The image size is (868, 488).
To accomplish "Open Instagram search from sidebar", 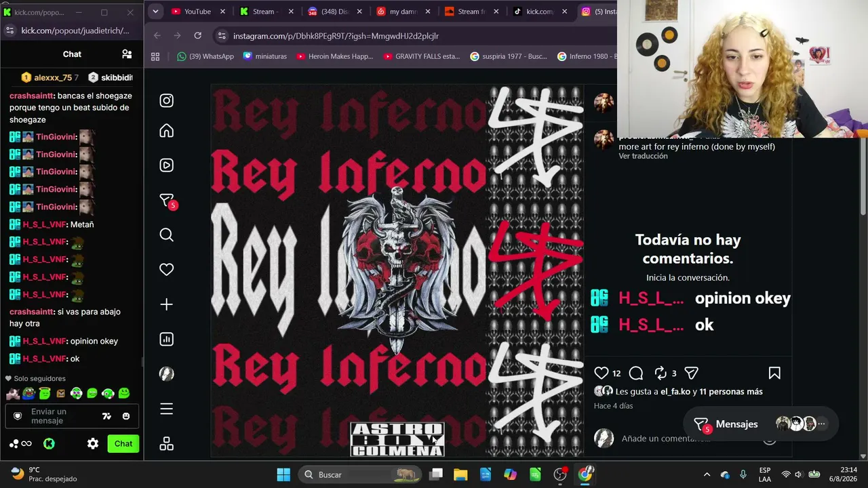I will coord(166,235).
